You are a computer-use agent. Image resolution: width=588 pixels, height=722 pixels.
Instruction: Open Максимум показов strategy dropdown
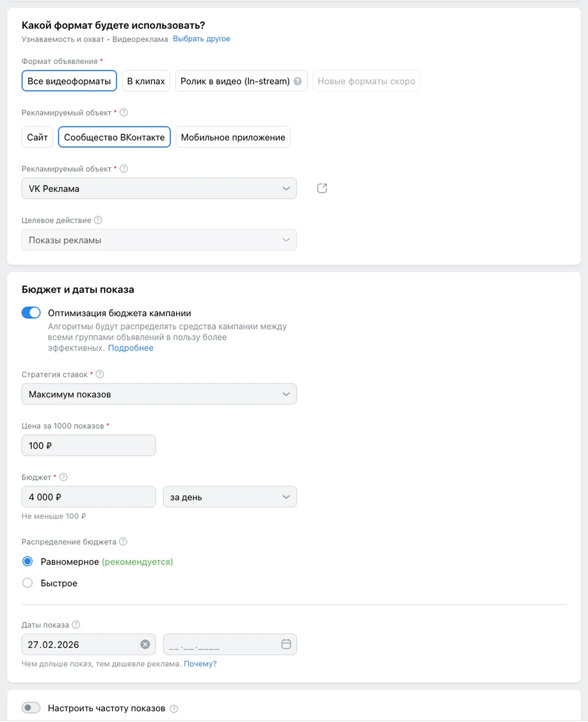(159, 394)
